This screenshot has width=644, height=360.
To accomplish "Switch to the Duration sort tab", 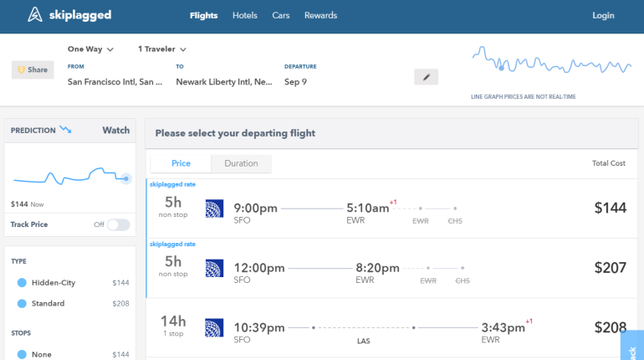I will (241, 163).
